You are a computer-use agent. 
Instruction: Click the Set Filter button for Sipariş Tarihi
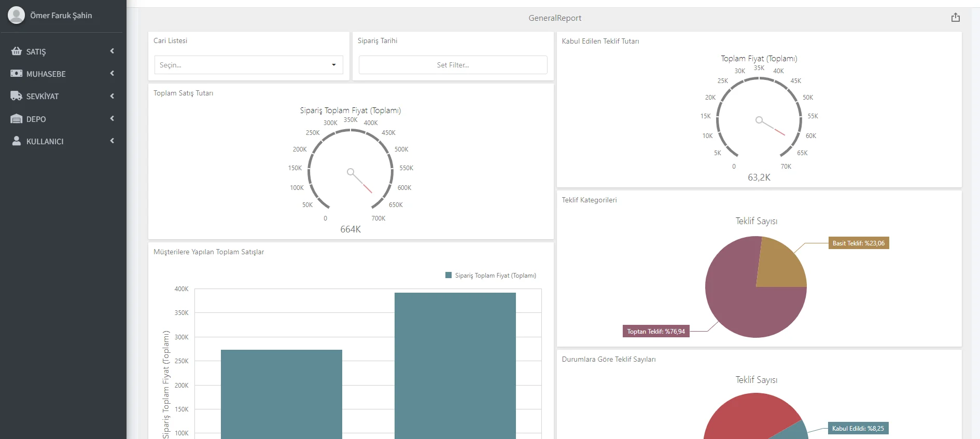tap(453, 65)
